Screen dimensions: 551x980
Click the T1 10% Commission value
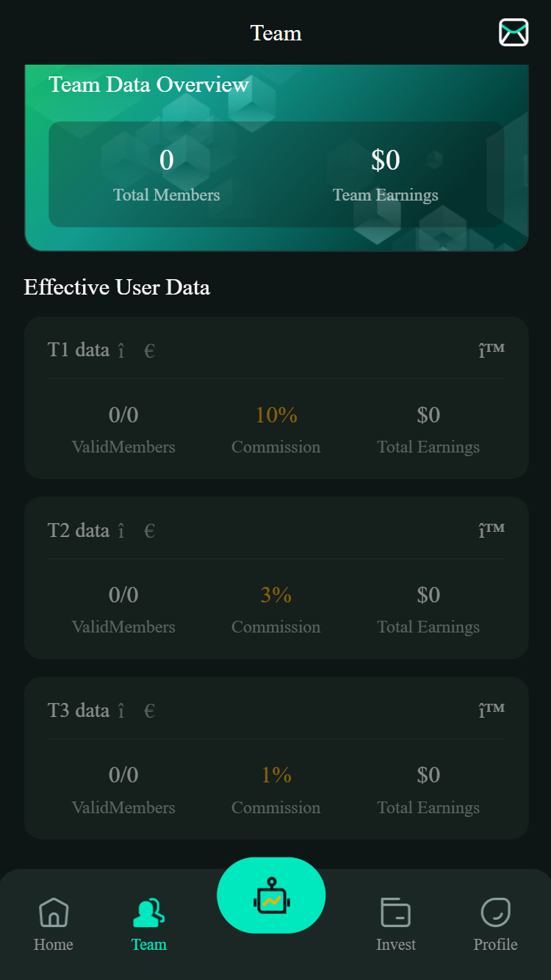(276, 415)
